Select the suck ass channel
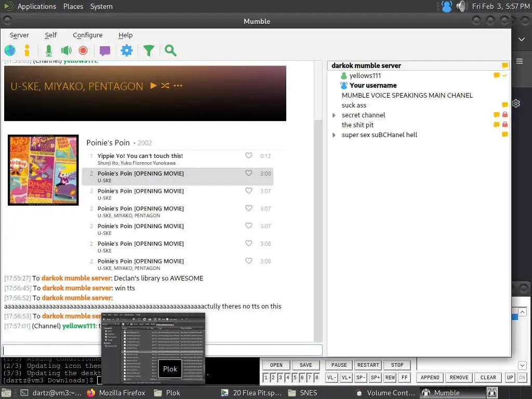This screenshot has height=399, width=532. [354, 105]
